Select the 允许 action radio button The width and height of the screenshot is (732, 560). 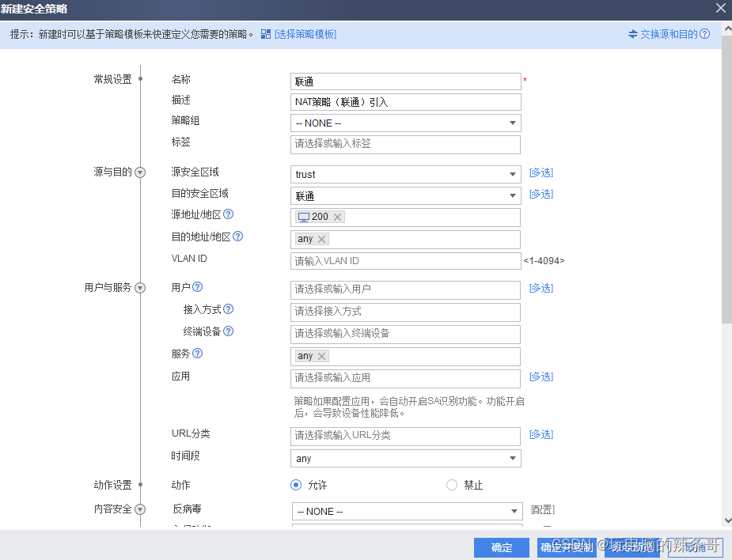296,485
